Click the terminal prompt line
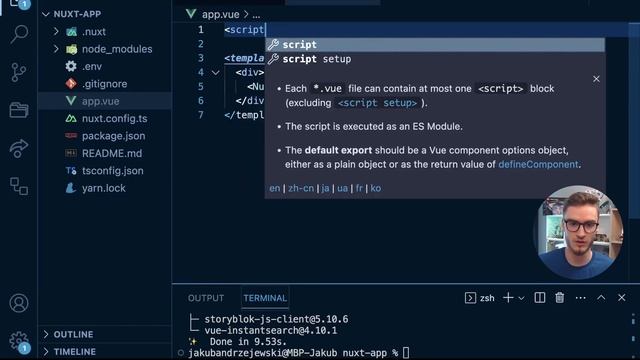Image resolution: width=640 pixels, height=360 pixels. 298,352
